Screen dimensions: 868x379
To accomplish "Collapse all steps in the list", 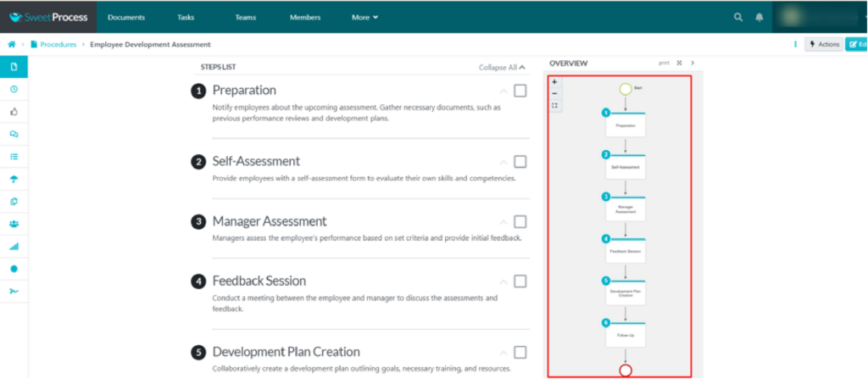I will [x=502, y=67].
